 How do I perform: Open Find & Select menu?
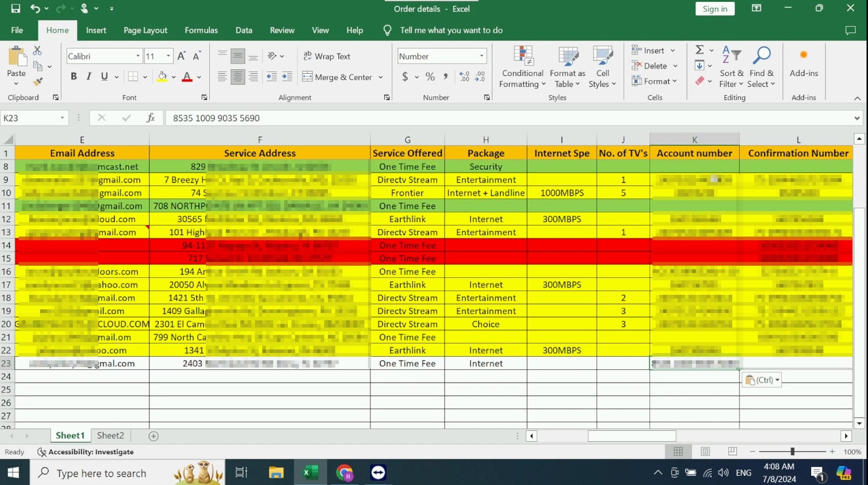click(x=761, y=67)
